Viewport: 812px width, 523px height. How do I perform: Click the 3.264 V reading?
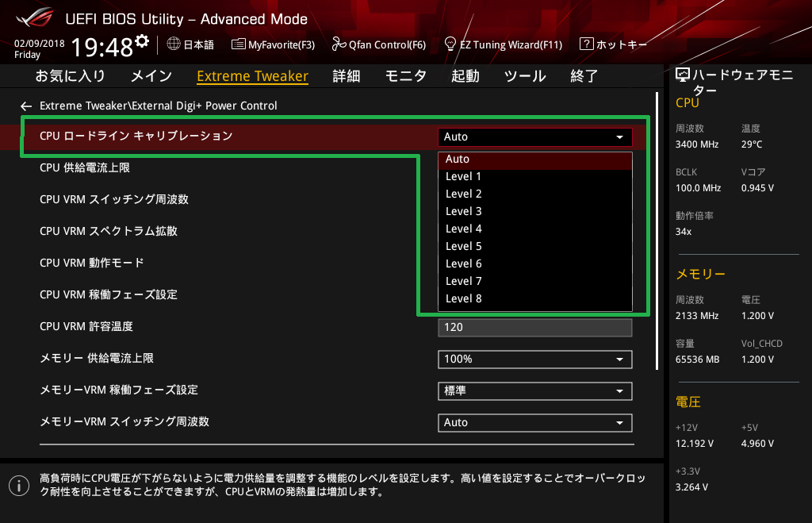click(691, 487)
